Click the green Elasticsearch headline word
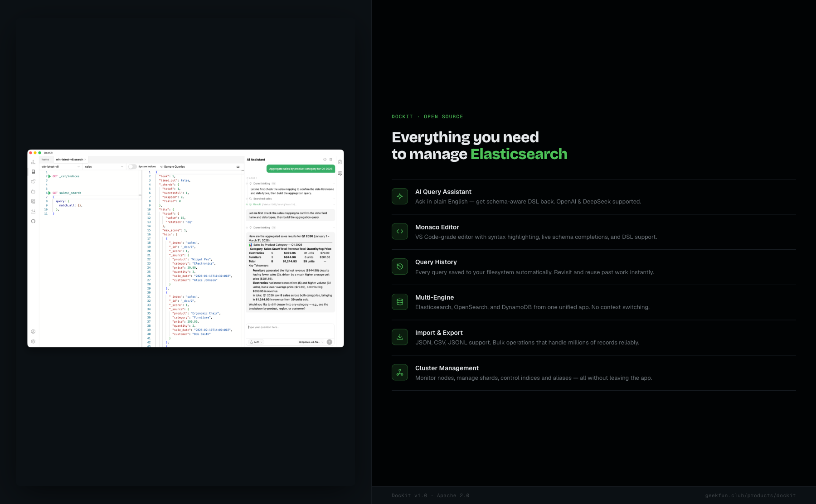 pos(519,154)
